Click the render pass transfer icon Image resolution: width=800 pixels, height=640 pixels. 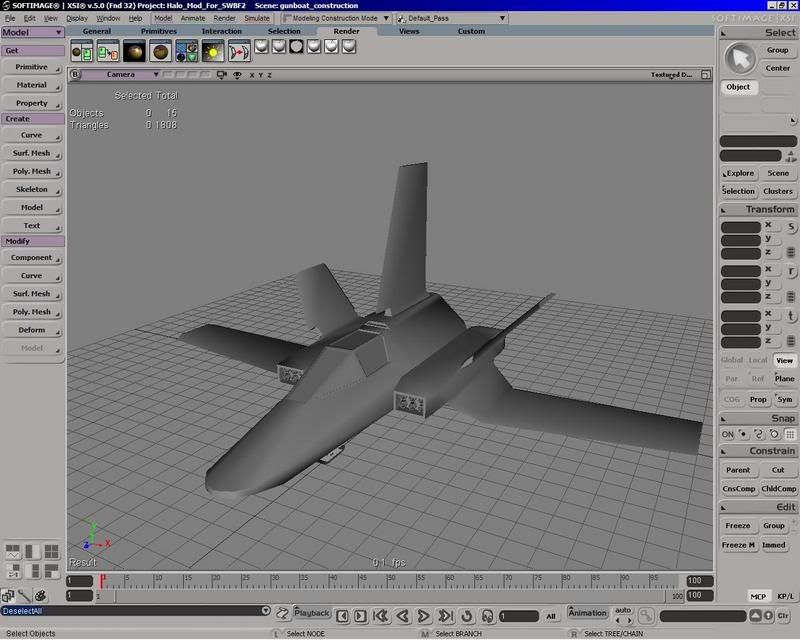(108, 52)
